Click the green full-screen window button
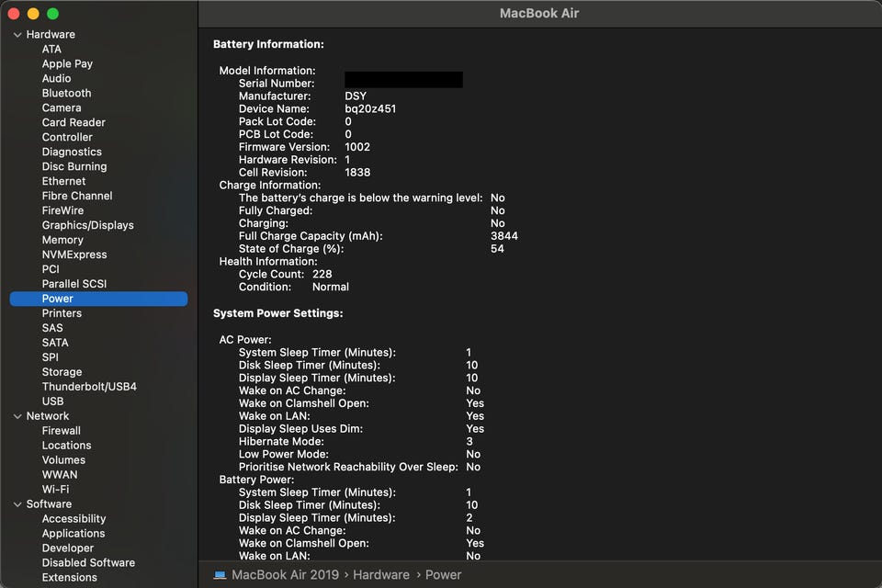Screen dimensions: 882x588 point(52,14)
